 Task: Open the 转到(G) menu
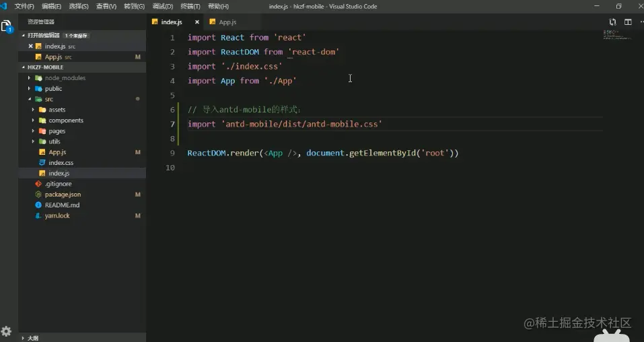pyautogui.click(x=135, y=7)
